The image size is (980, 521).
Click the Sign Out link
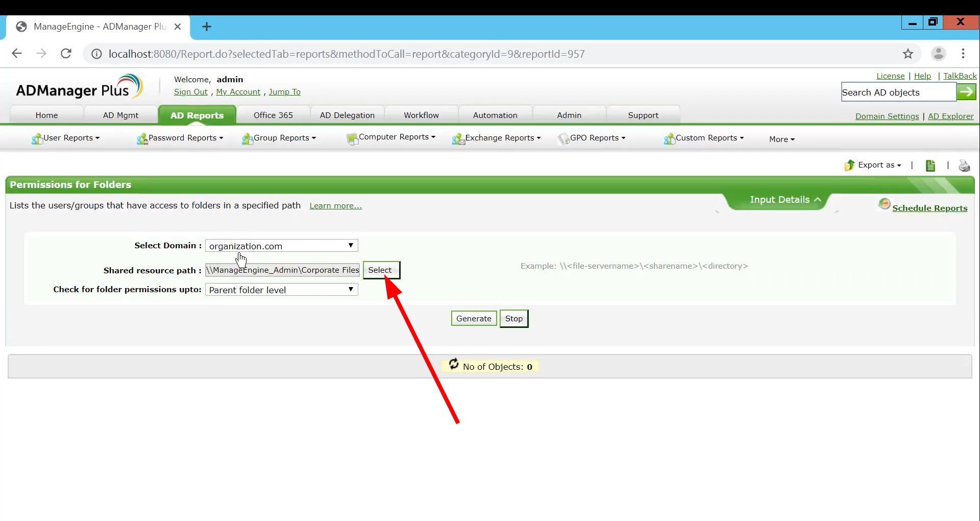[x=191, y=92]
